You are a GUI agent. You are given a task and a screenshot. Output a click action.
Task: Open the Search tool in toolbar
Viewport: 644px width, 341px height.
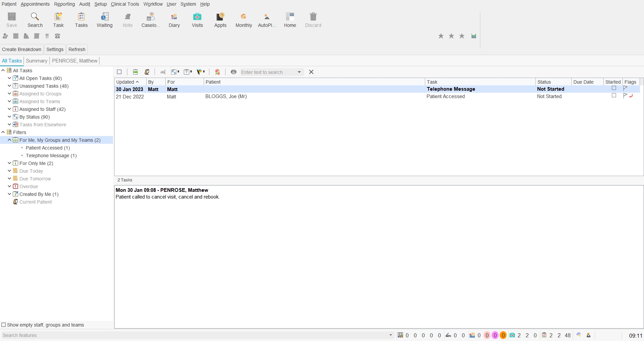click(x=35, y=20)
